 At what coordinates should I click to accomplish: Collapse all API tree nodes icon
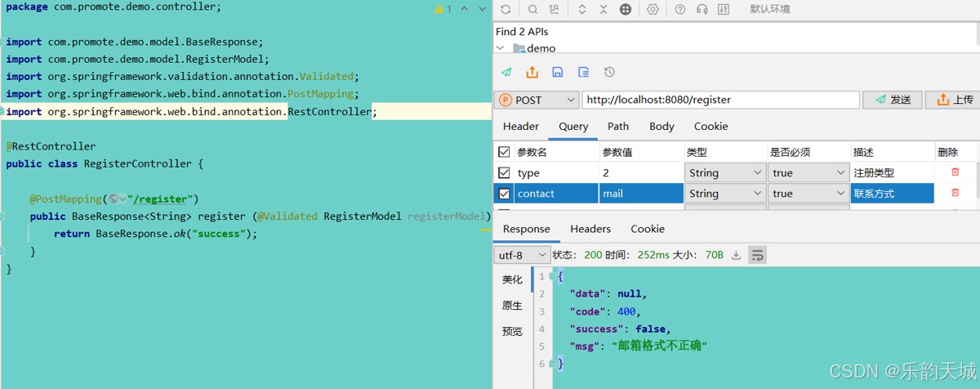[604, 10]
